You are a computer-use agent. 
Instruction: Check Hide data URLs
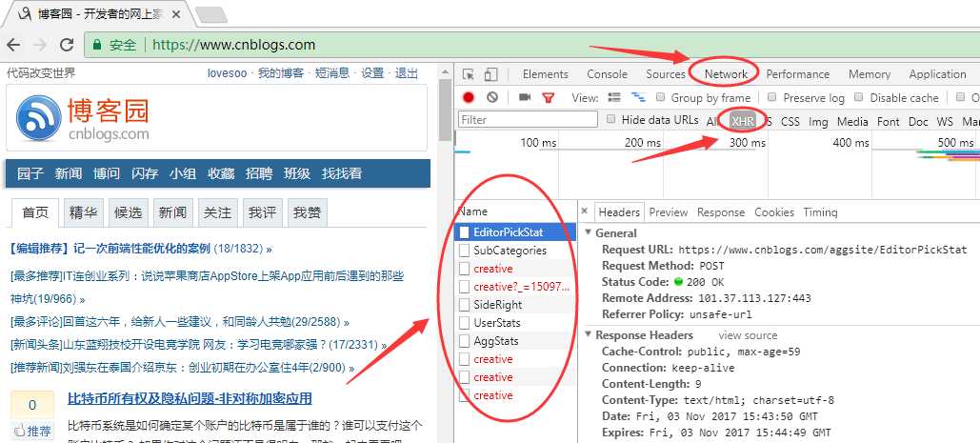pyautogui.click(x=610, y=119)
